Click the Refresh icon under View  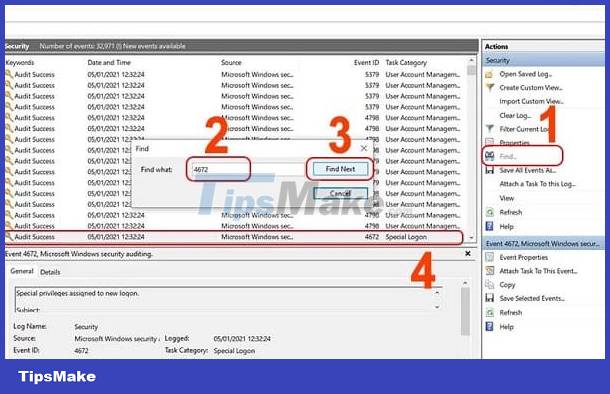490,212
